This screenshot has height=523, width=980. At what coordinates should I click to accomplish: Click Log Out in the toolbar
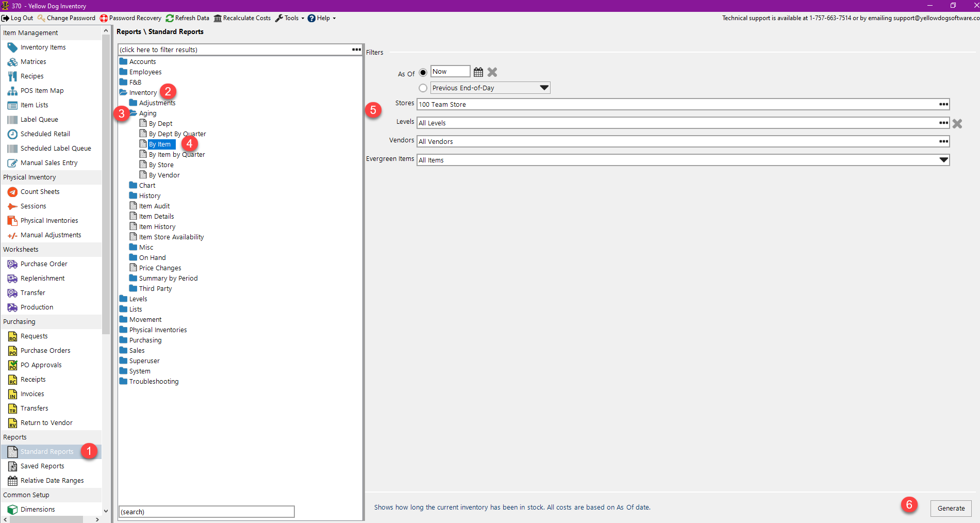point(18,18)
